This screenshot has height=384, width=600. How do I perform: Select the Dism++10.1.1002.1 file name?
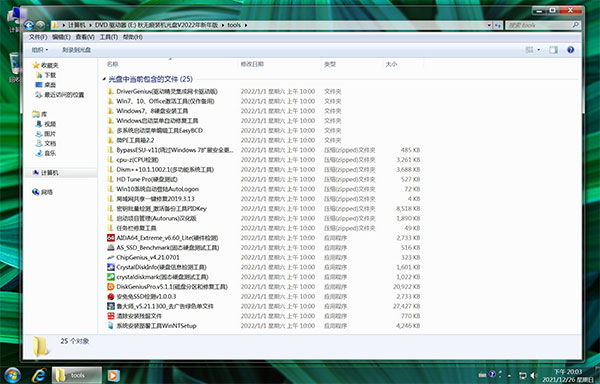(x=165, y=169)
